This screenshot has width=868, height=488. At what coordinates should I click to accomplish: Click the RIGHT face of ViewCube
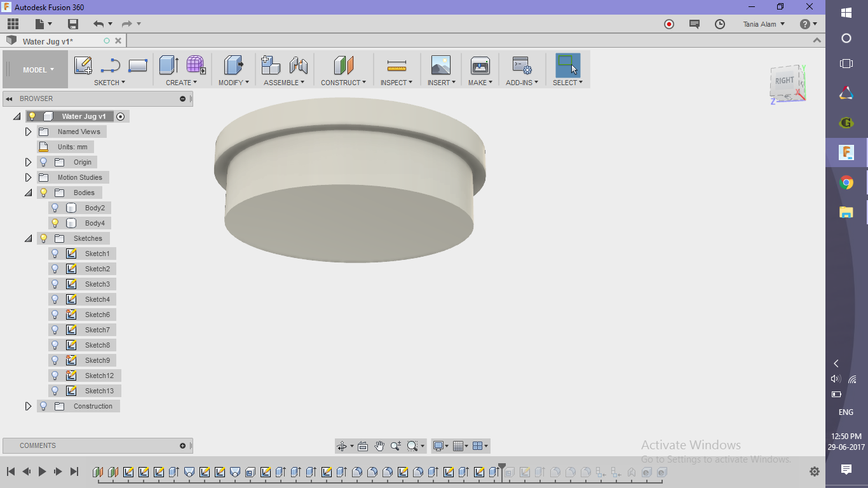[x=784, y=80]
